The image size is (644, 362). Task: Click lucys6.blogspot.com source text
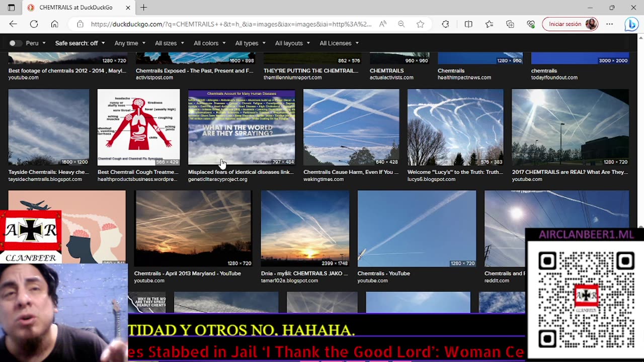point(431,179)
